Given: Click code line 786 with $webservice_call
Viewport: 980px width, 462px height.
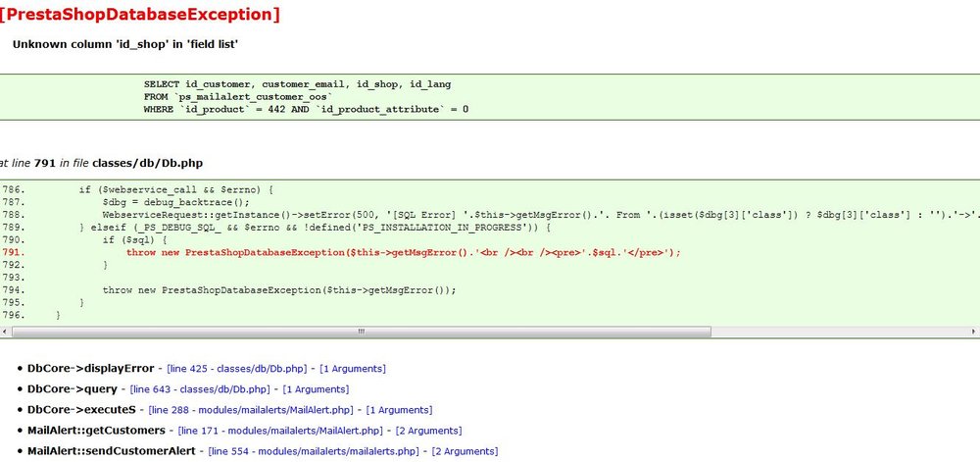Looking at the screenshot, I should pyautogui.click(x=176, y=190).
